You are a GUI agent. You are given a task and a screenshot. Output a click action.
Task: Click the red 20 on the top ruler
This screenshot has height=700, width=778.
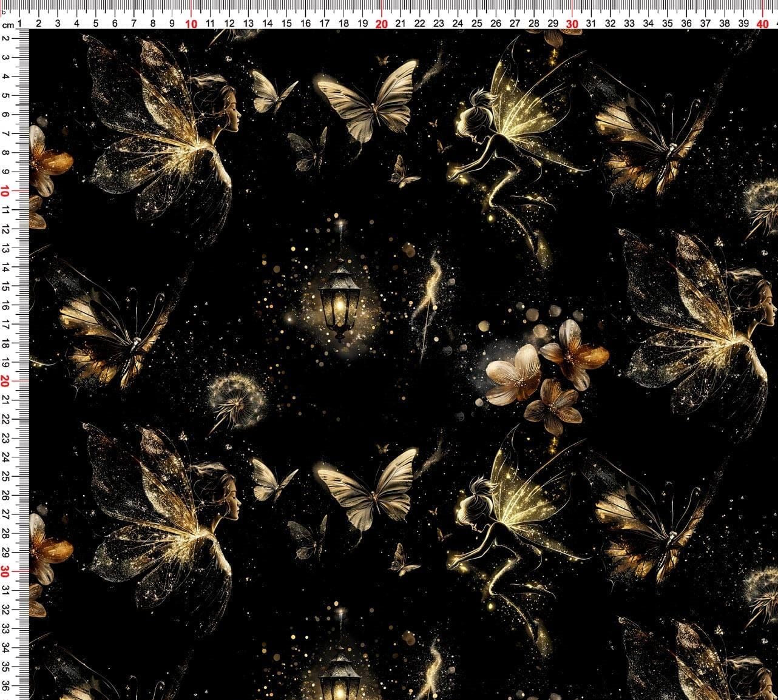click(x=381, y=24)
